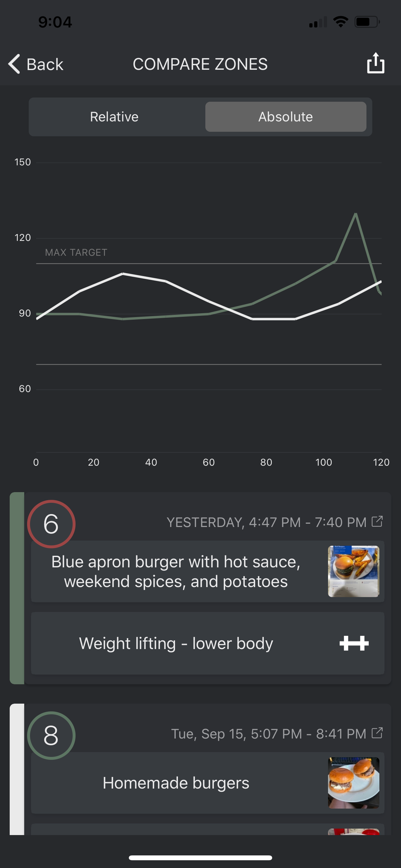
Task: Open Blue apron burger meal entry
Action: tap(176, 572)
